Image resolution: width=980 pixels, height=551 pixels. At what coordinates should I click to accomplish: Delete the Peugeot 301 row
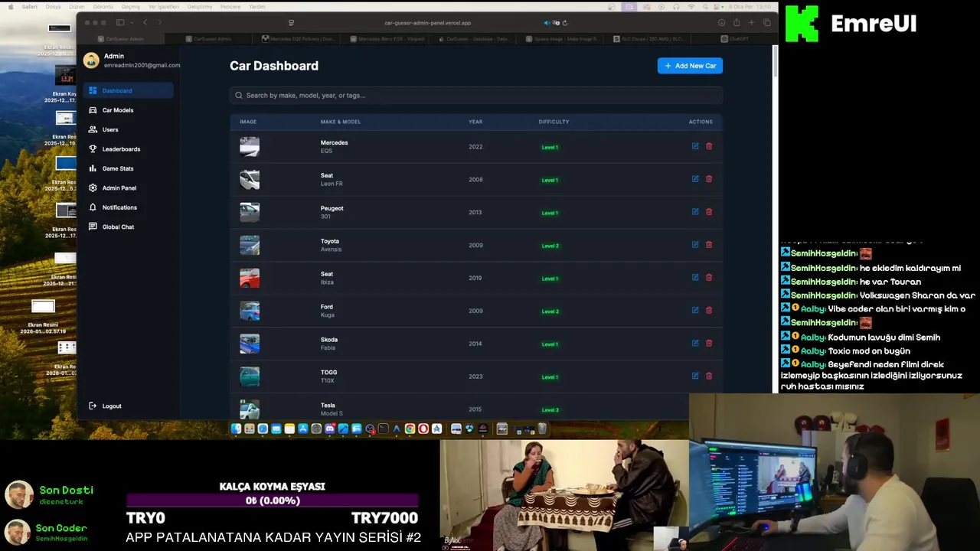[x=709, y=212]
